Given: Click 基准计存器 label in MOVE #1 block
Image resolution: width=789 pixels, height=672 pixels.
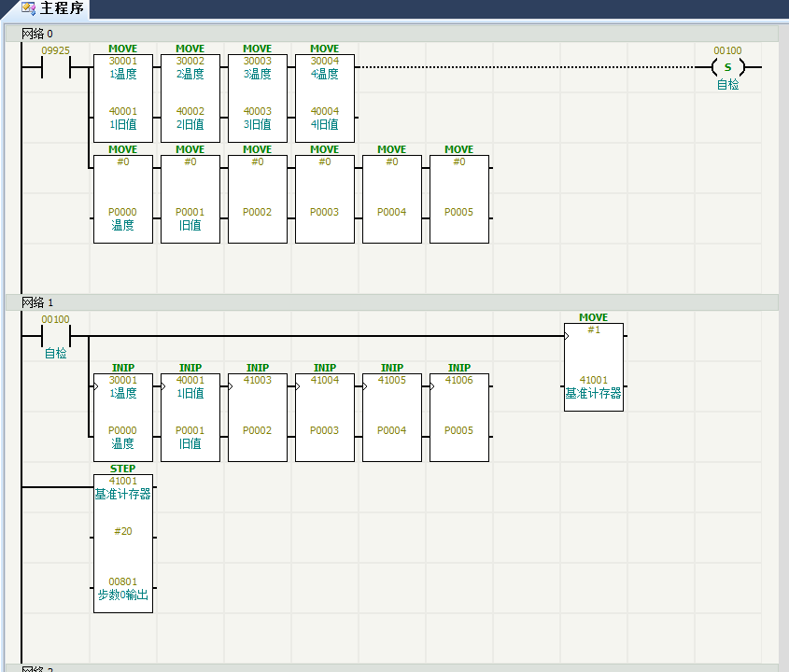Looking at the screenshot, I should click(594, 393).
